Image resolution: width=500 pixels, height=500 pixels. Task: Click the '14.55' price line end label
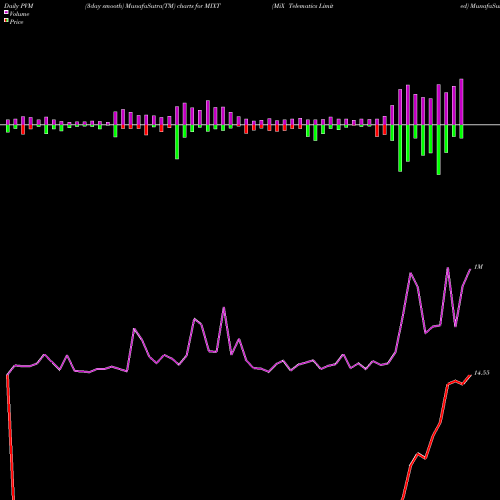[x=482, y=373]
